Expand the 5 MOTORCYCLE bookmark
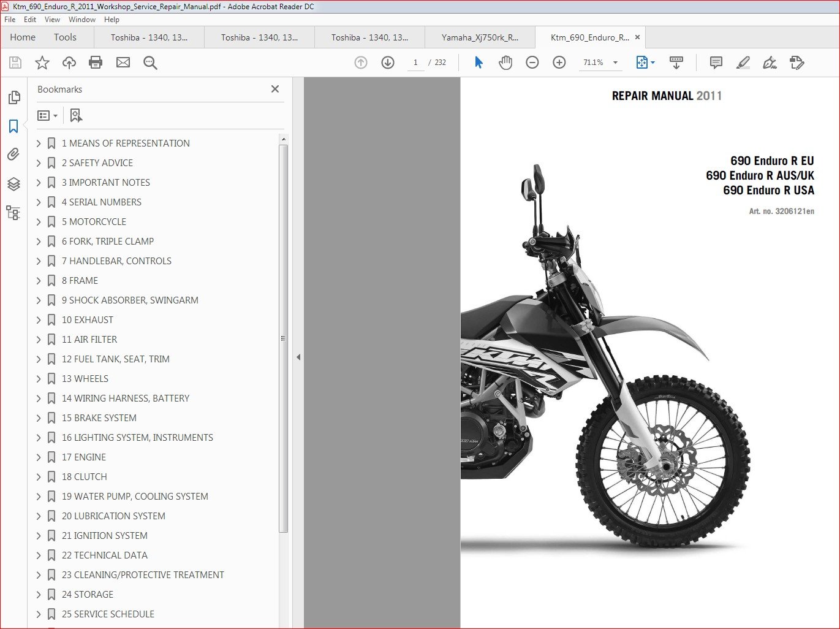Screen dimensions: 840x629 [x=39, y=222]
